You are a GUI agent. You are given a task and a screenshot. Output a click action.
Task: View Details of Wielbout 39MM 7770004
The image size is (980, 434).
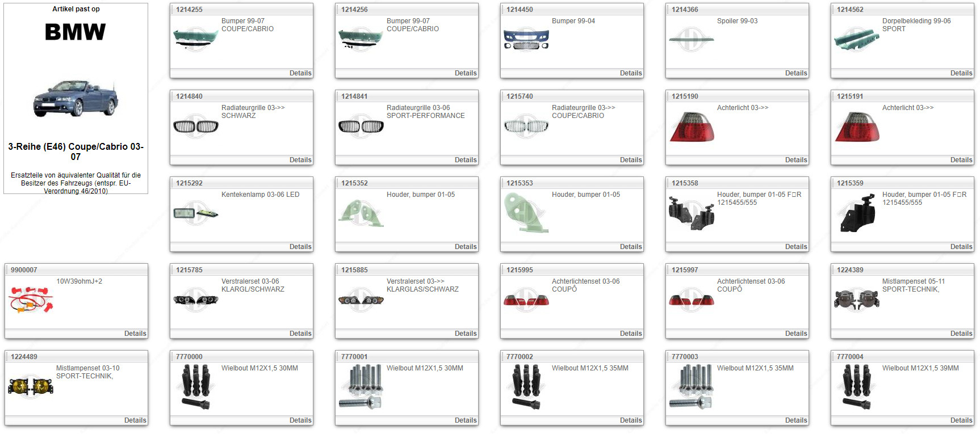(x=961, y=420)
